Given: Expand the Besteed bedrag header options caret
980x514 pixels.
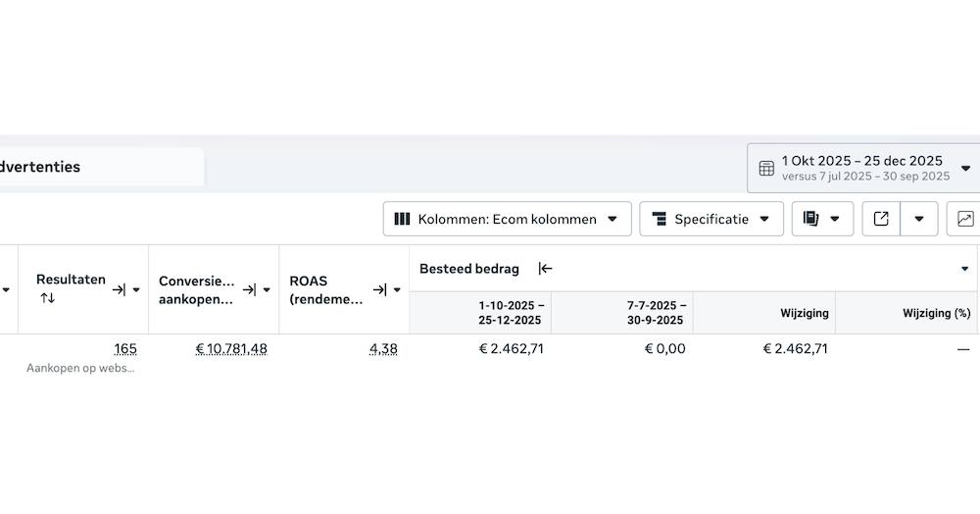Looking at the screenshot, I should click(965, 269).
